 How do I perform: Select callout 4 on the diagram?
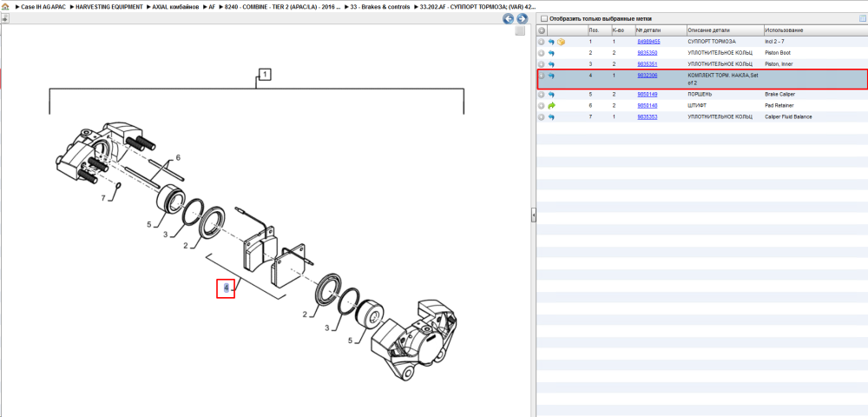[x=226, y=288]
